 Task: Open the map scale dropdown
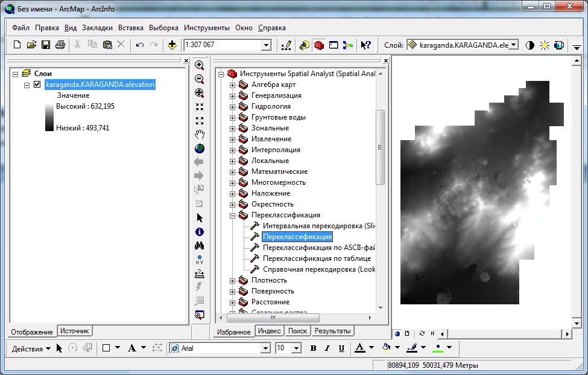(266, 45)
